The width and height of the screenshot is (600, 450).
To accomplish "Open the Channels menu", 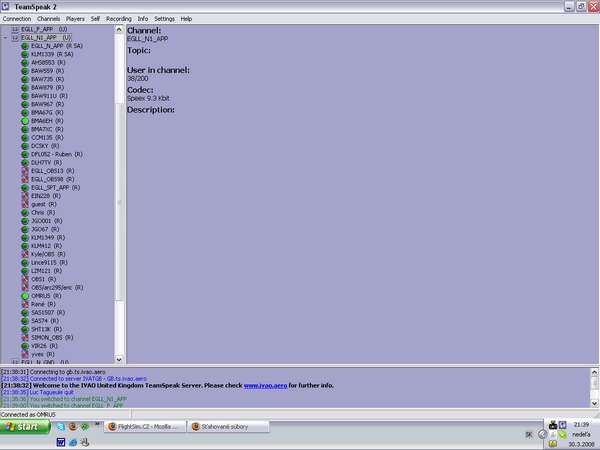I will [x=48, y=19].
